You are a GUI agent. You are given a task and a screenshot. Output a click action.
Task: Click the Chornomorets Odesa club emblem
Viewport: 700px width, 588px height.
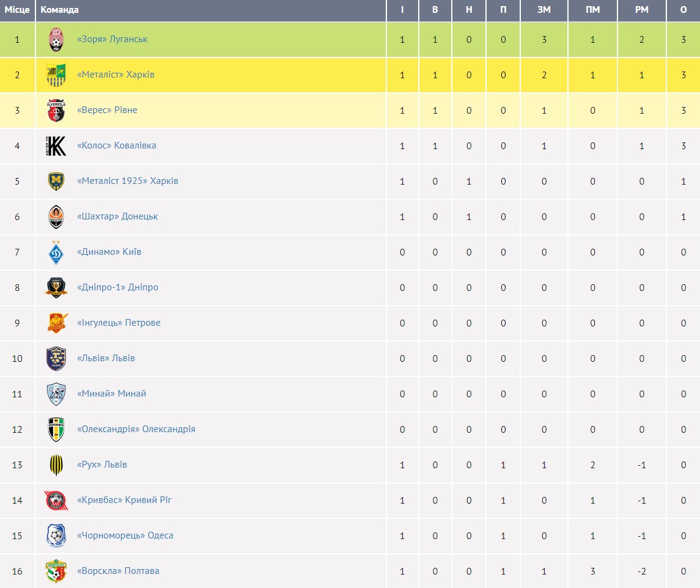(56, 536)
